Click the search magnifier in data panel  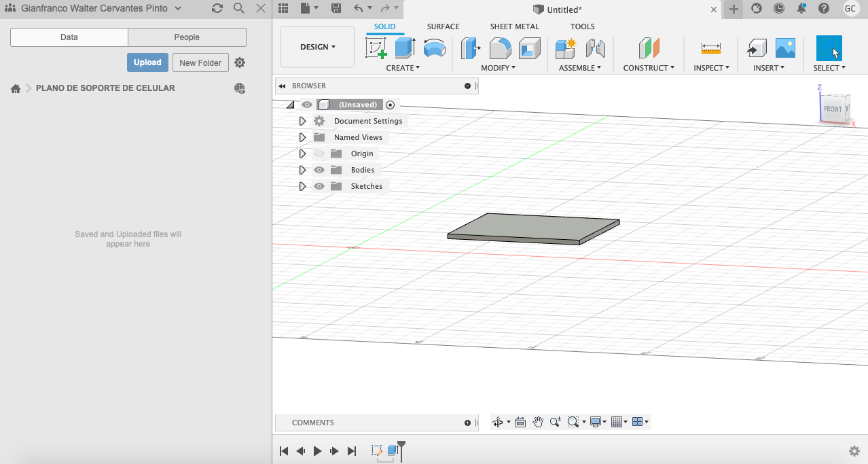click(239, 8)
